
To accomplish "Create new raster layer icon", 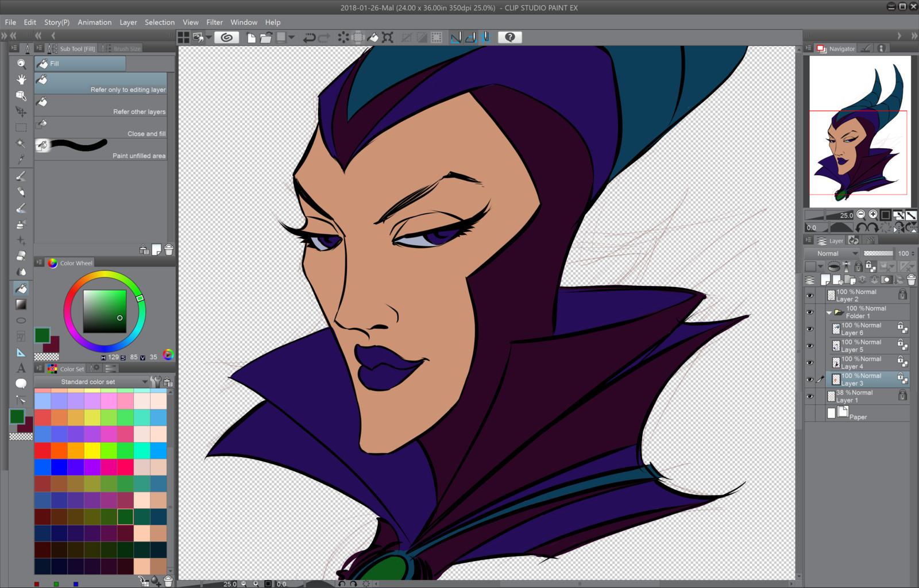I will click(x=825, y=280).
